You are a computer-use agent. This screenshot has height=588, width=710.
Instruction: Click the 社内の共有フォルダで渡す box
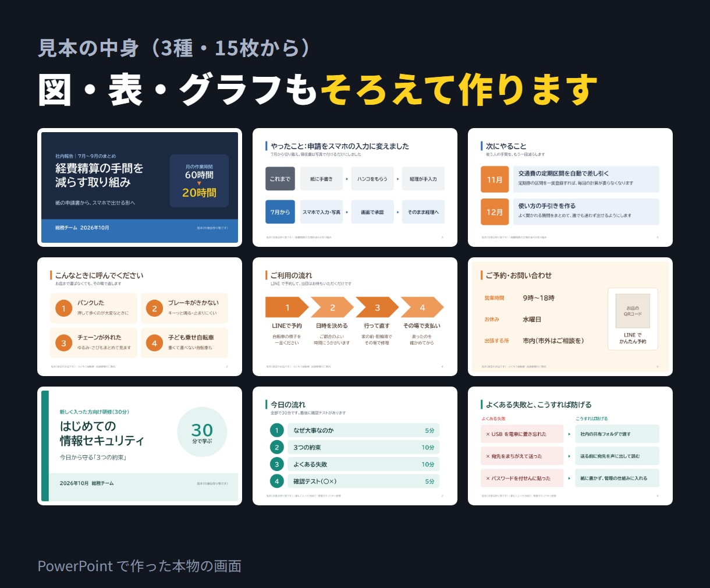click(617, 434)
